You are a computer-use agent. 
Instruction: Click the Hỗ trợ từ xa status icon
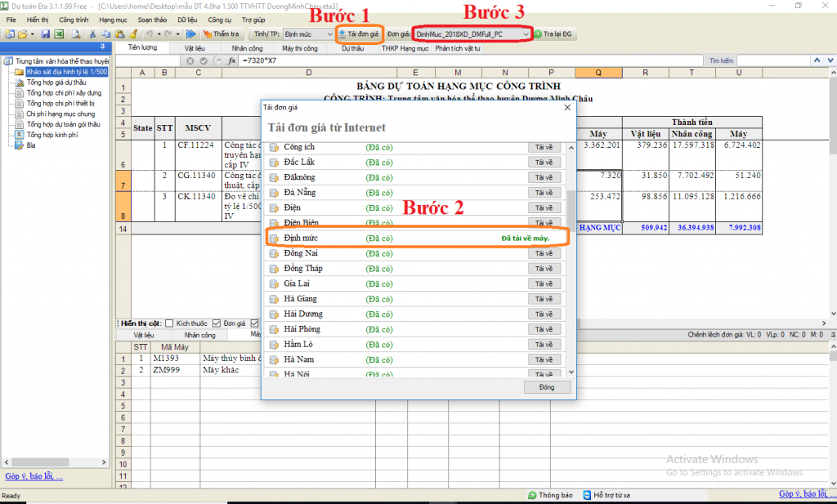587,495
